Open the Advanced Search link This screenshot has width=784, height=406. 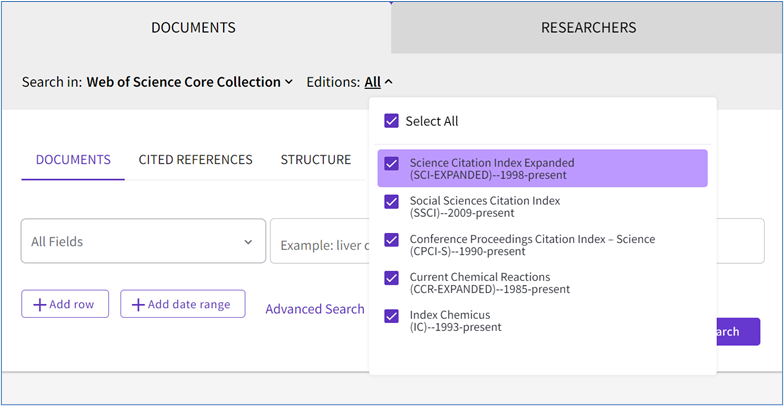(315, 309)
